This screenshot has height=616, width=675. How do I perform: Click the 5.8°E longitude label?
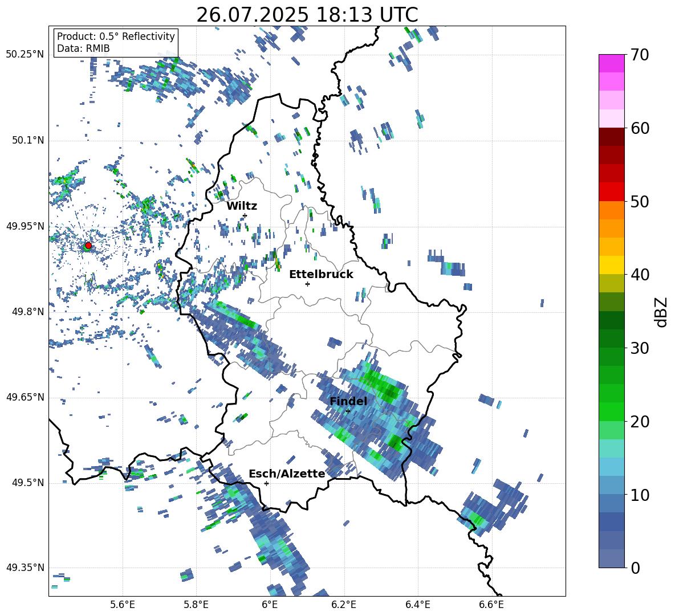click(196, 605)
